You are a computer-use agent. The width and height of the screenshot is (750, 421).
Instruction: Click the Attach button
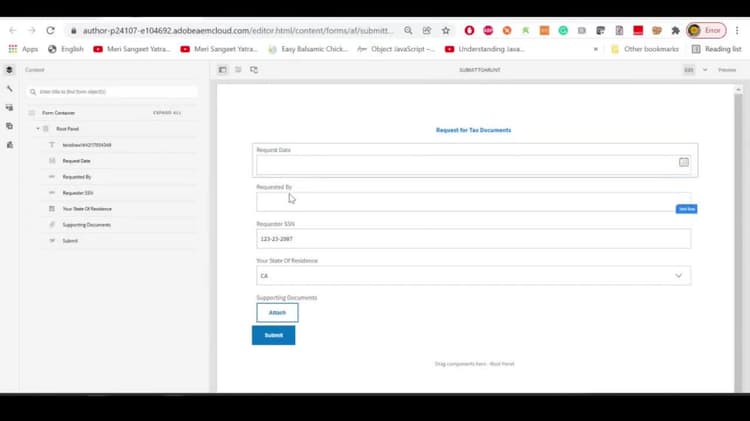coord(277,313)
